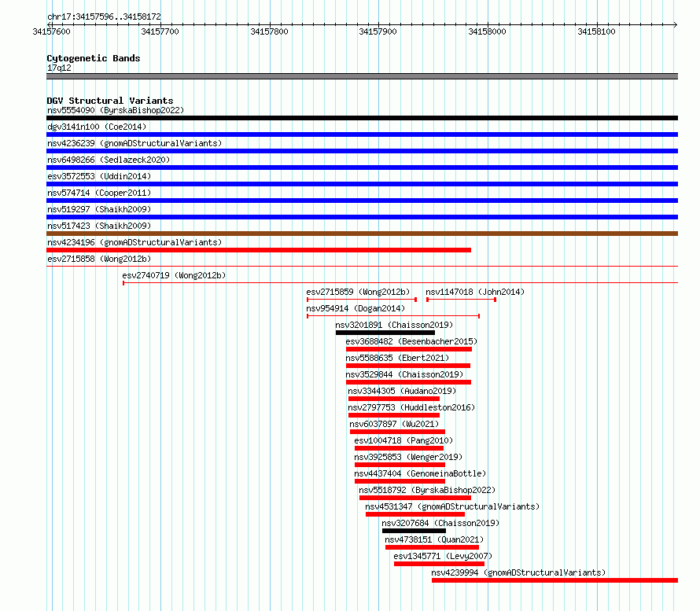
Task: Select nsv4531347 (gnomADStructuralVariants) label
Action: click(x=452, y=506)
